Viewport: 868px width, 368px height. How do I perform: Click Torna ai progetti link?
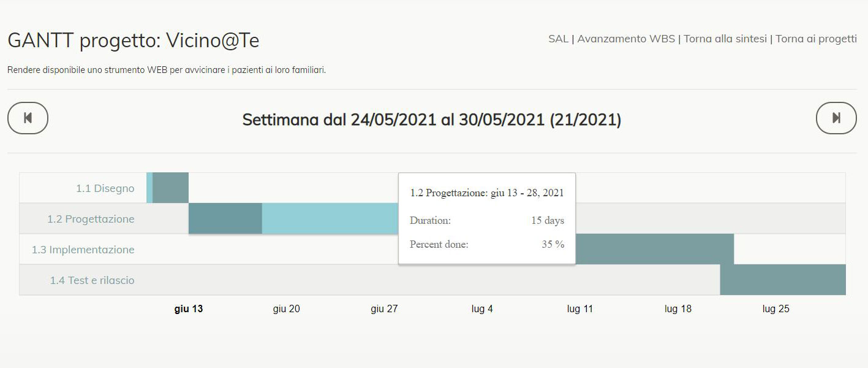pyautogui.click(x=816, y=39)
